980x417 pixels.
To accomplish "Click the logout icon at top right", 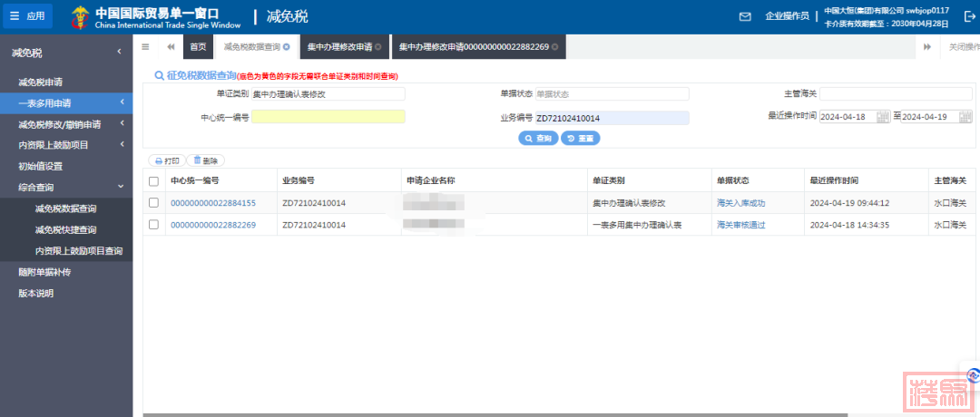I will click(969, 17).
